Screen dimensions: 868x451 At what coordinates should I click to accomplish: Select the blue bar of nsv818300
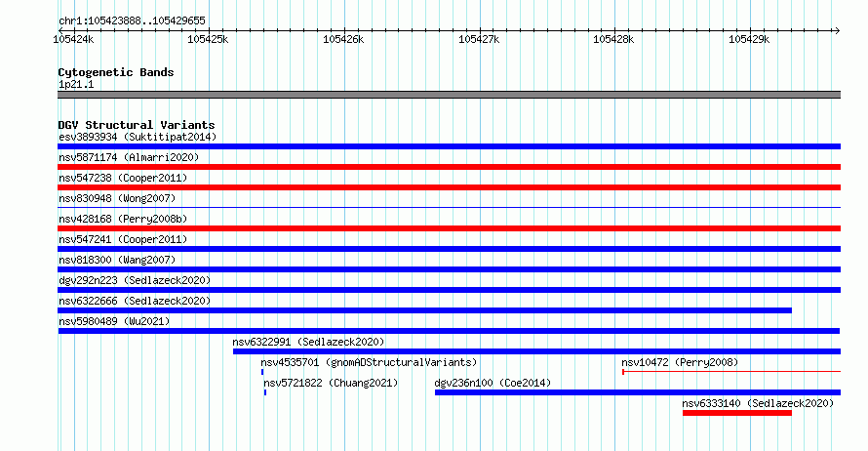[449, 269]
